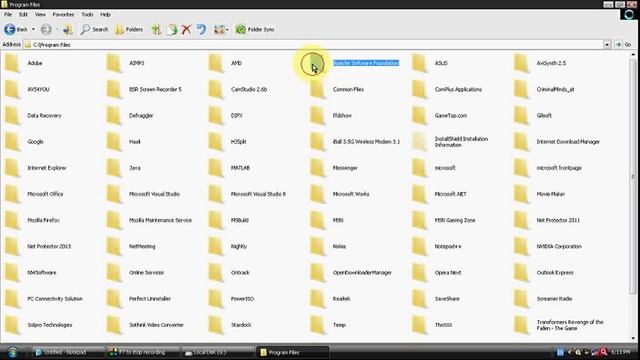Click the vertical scrollbar up arrow
This screenshot has height=360, width=640.
pyautogui.click(x=633, y=54)
